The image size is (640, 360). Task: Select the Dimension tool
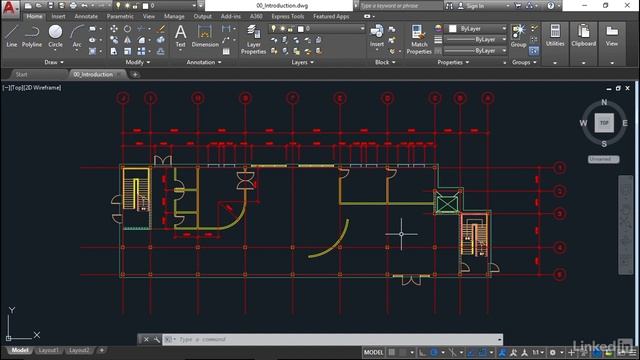[x=205, y=36]
